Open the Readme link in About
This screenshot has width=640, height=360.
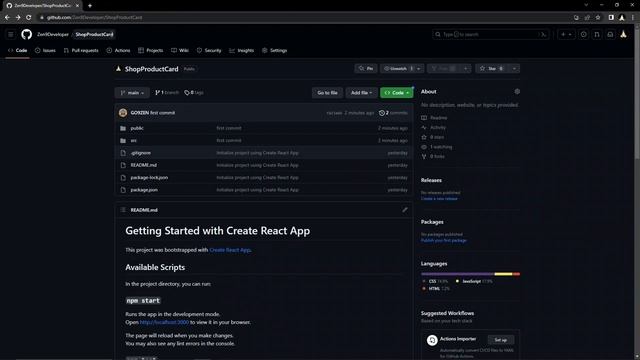pyautogui.click(x=434, y=118)
